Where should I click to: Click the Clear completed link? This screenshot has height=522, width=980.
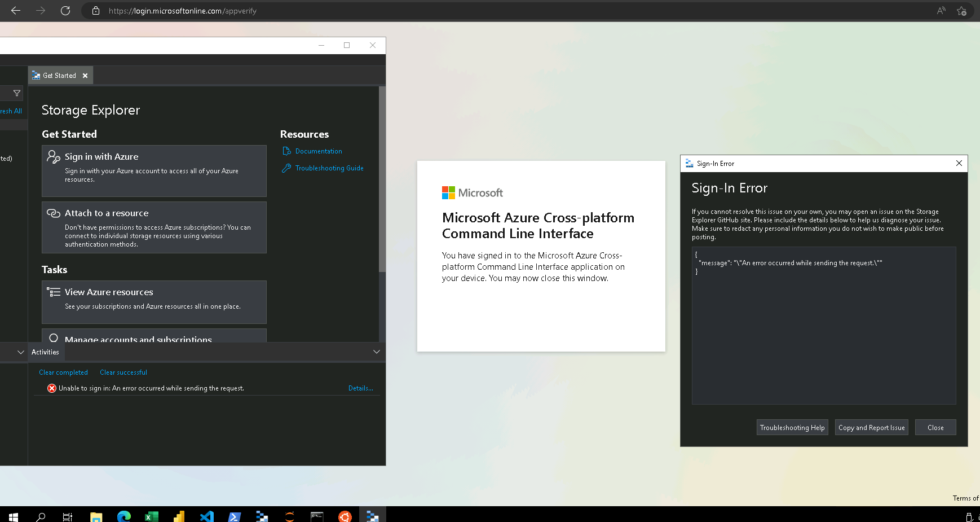(63, 372)
